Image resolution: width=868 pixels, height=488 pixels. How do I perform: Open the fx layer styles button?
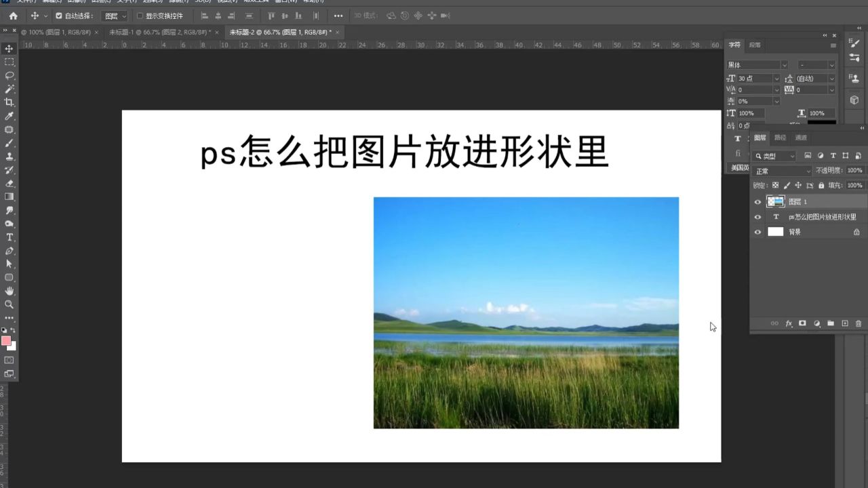(x=789, y=323)
